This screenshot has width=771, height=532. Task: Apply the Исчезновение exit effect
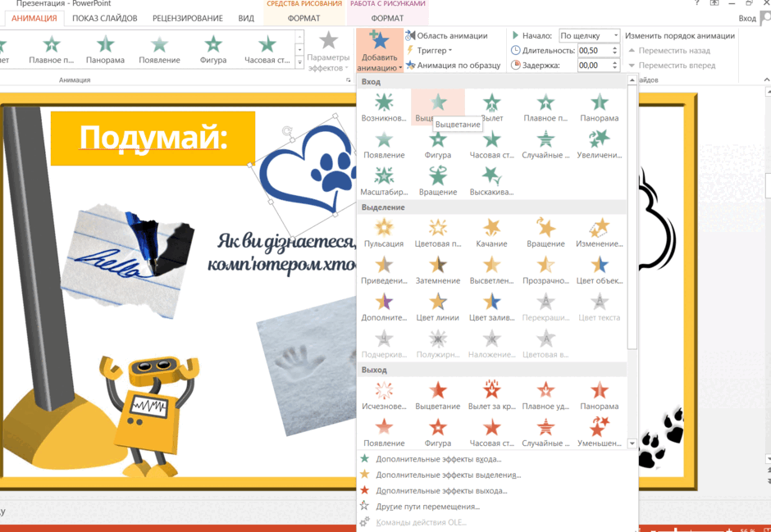[x=384, y=396]
